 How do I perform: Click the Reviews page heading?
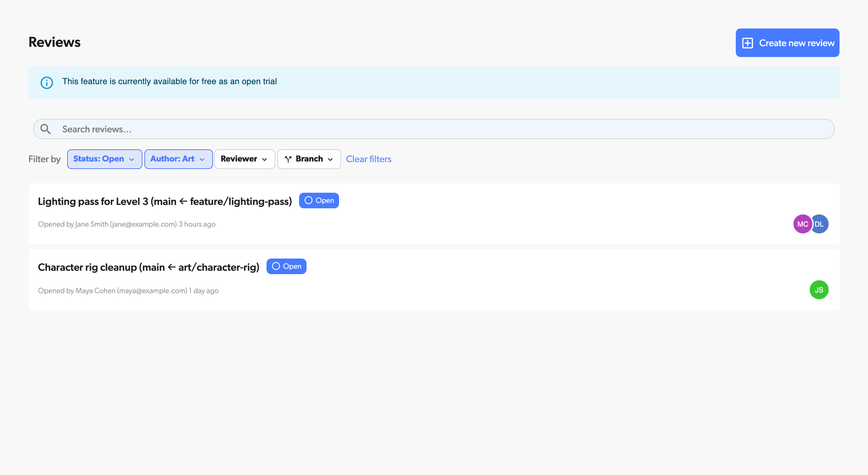pyautogui.click(x=55, y=42)
